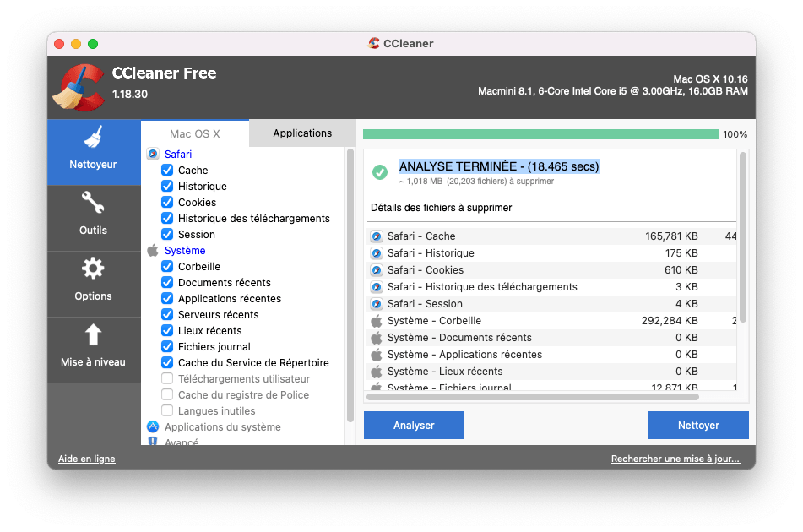Open the Outils wrench section
This screenshot has width=803, height=532.
click(93, 218)
